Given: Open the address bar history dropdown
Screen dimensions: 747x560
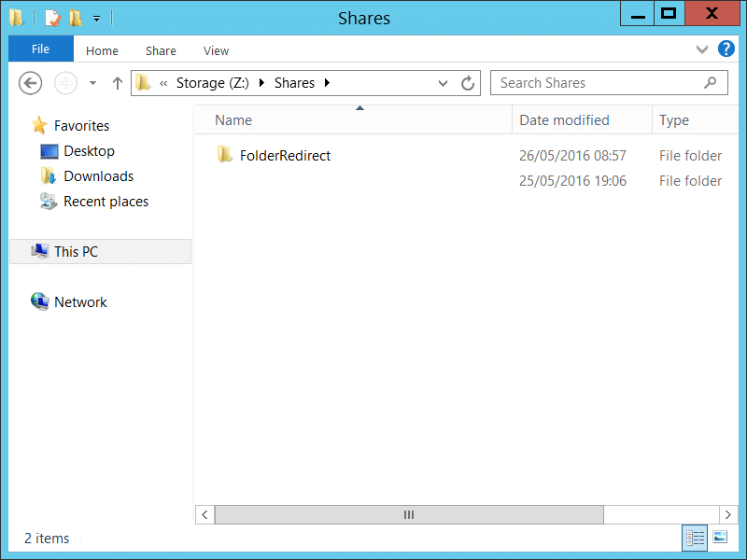Looking at the screenshot, I should click(x=443, y=83).
